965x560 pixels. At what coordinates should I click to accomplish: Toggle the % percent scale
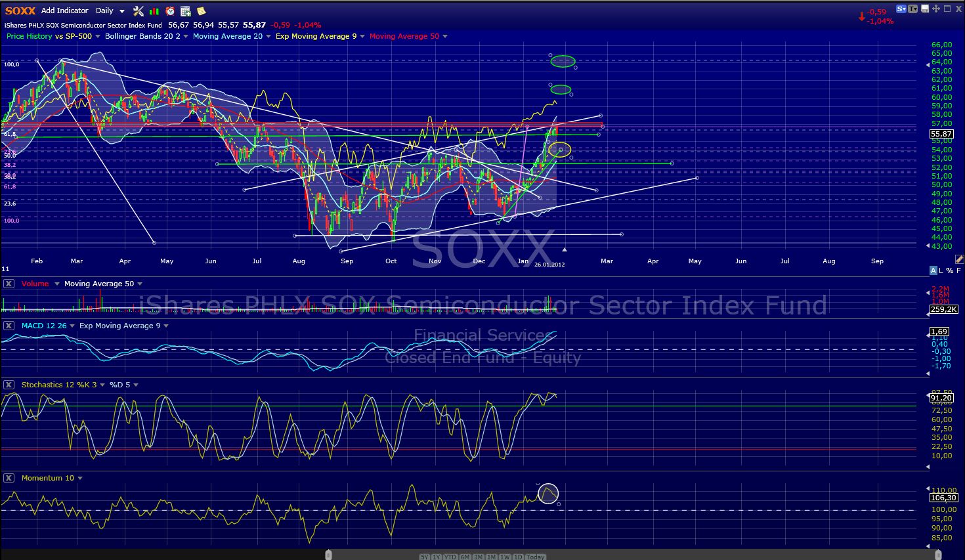[x=950, y=270]
